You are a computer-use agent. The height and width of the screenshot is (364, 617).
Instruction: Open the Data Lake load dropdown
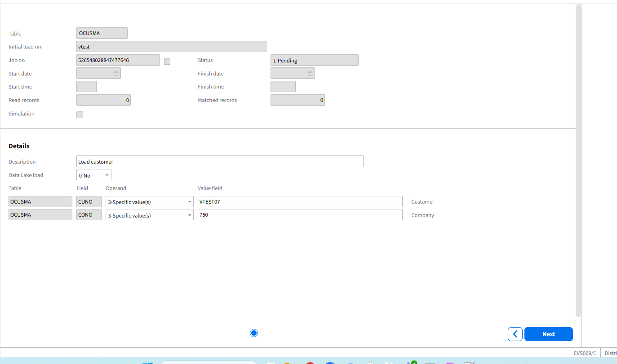(94, 175)
